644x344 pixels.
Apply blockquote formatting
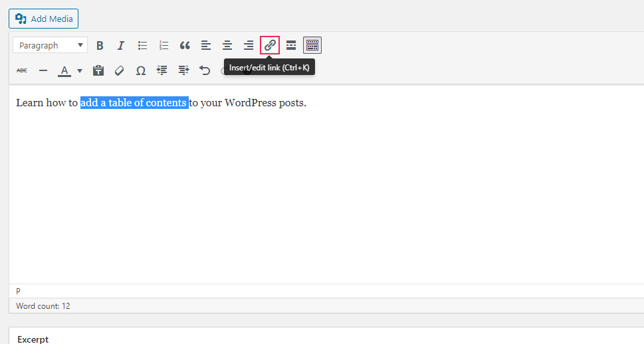[x=185, y=46]
